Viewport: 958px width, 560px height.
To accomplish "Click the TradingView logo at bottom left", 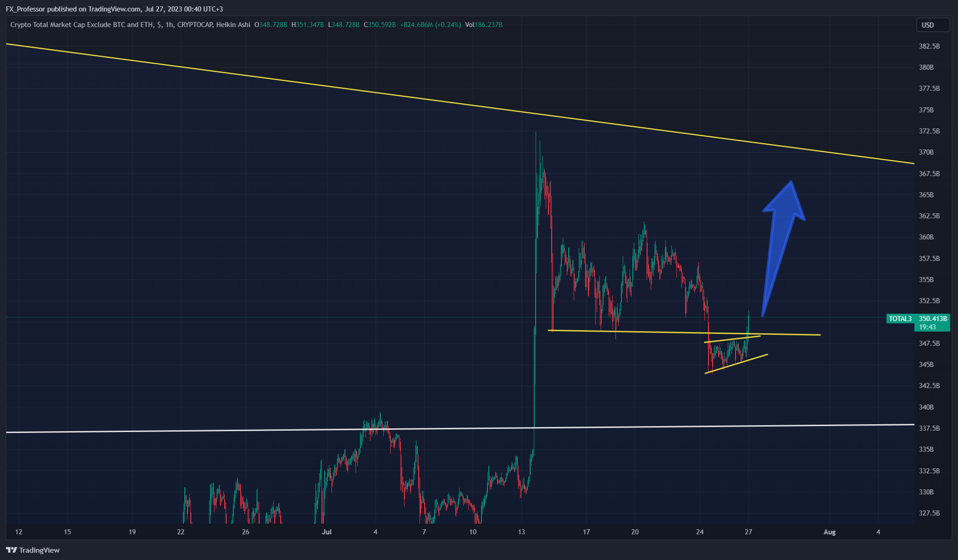I will point(33,550).
